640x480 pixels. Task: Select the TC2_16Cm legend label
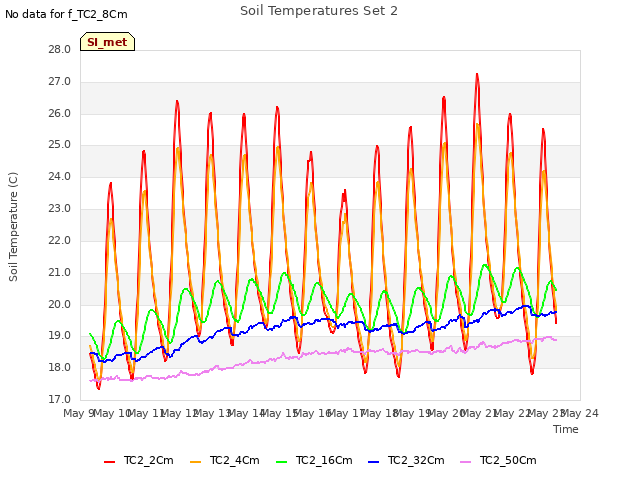(x=324, y=460)
